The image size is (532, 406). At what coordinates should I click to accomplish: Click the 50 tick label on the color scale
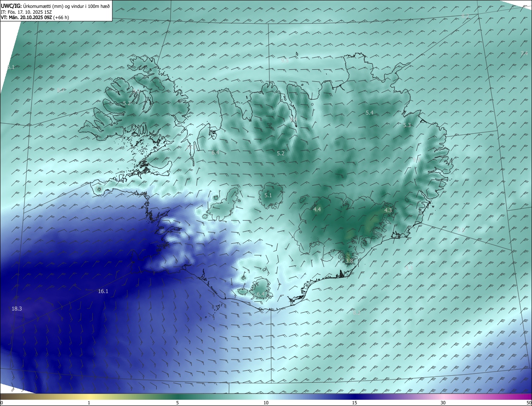click(x=529, y=403)
